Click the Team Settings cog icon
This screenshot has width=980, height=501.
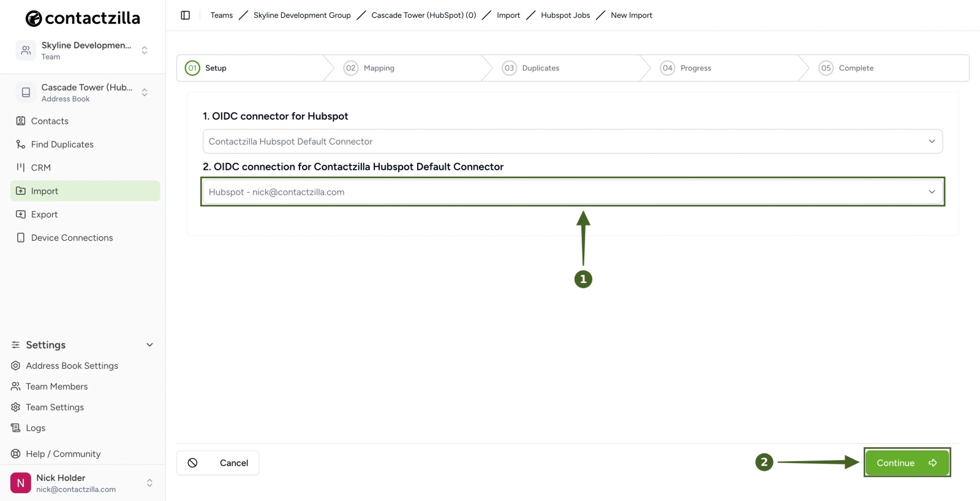16,407
